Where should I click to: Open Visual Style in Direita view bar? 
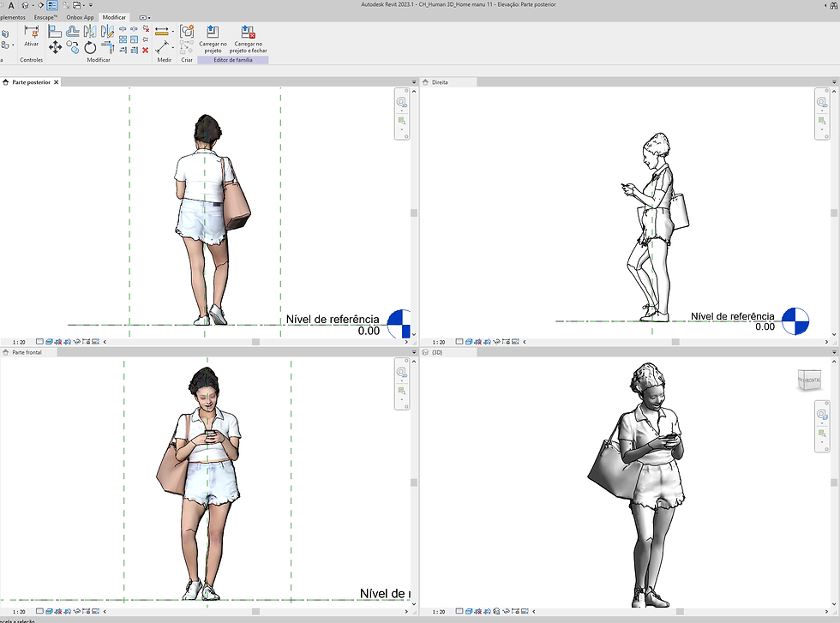point(470,341)
